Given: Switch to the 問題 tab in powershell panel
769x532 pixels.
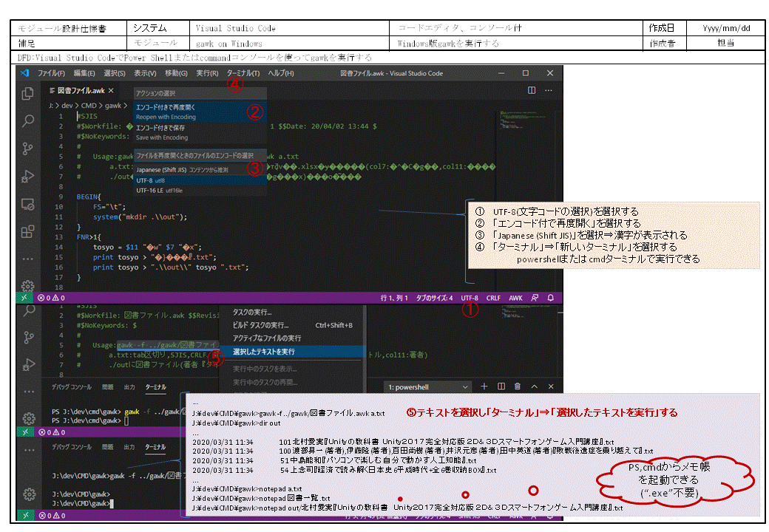Looking at the screenshot, I should pos(108,387).
